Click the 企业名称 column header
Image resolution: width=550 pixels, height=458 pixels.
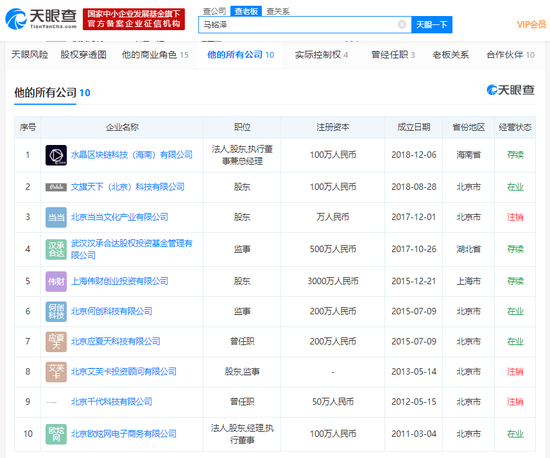coord(122,127)
